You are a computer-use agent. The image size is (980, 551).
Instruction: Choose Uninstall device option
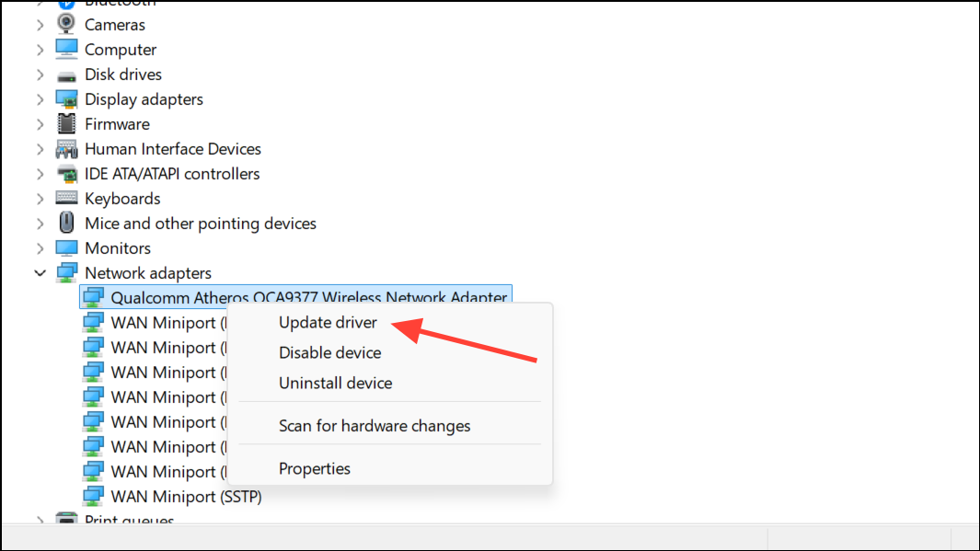(336, 383)
